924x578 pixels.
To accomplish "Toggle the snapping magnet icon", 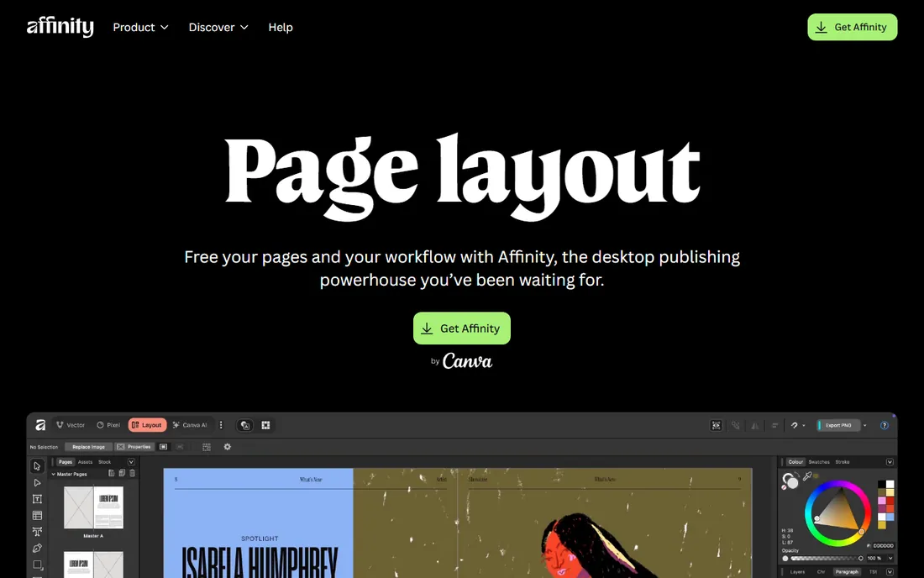I will (795, 425).
